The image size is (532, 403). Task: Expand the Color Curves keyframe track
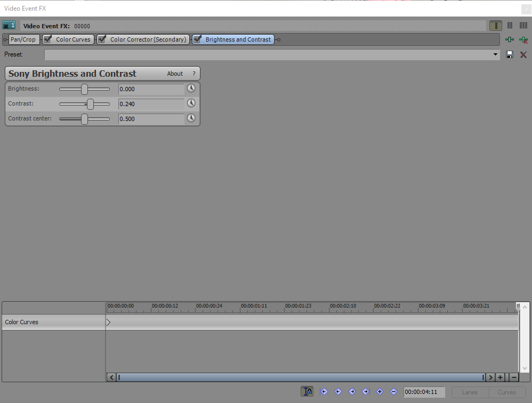pos(109,322)
